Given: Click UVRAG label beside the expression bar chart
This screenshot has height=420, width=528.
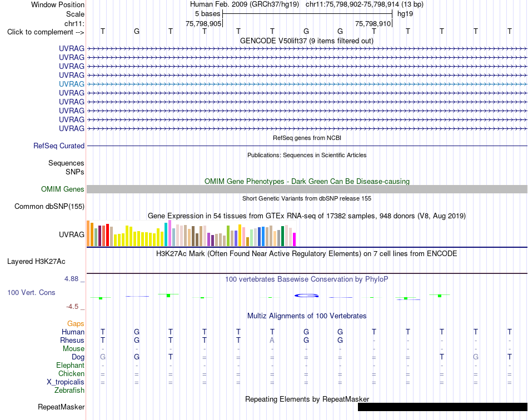Looking at the screenshot, I should tap(71, 234).
